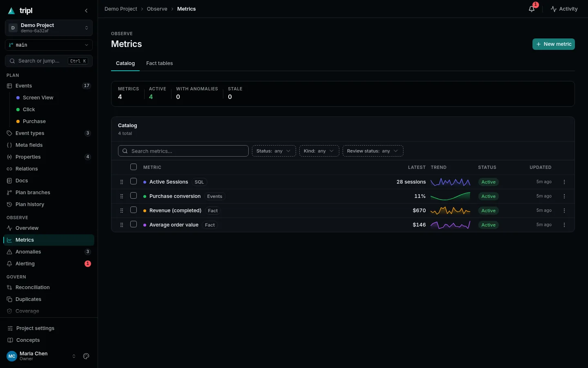Select the Catalog tab
588x368 pixels.
tap(125, 63)
